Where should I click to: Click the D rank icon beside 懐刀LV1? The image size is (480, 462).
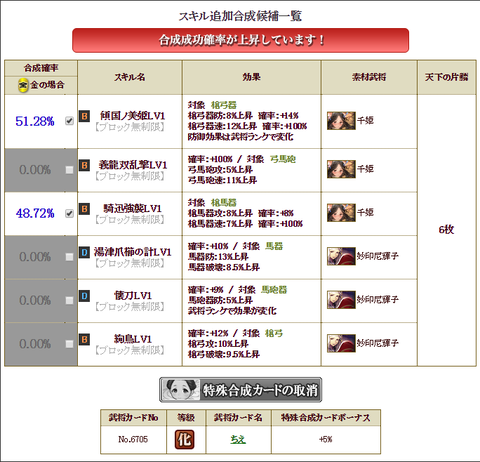(x=84, y=296)
